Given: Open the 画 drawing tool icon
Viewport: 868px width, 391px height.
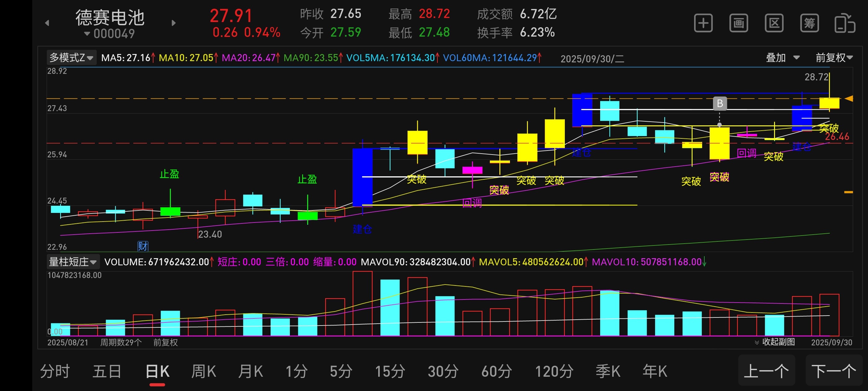Looking at the screenshot, I should pos(738,23).
